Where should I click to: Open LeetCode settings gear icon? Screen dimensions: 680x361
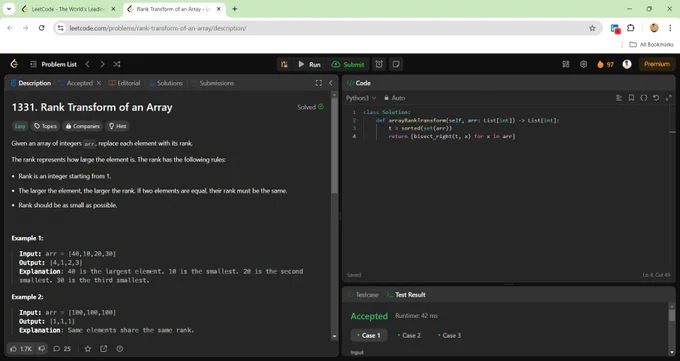(583, 64)
